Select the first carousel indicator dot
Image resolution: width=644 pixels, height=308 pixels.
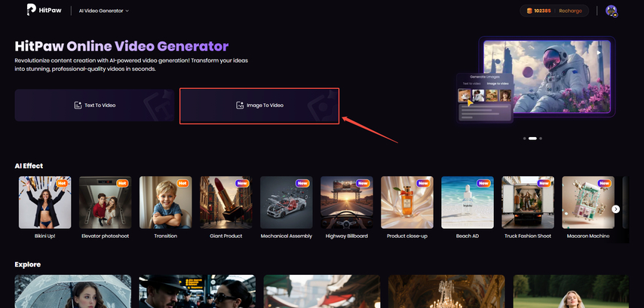(x=523, y=139)
